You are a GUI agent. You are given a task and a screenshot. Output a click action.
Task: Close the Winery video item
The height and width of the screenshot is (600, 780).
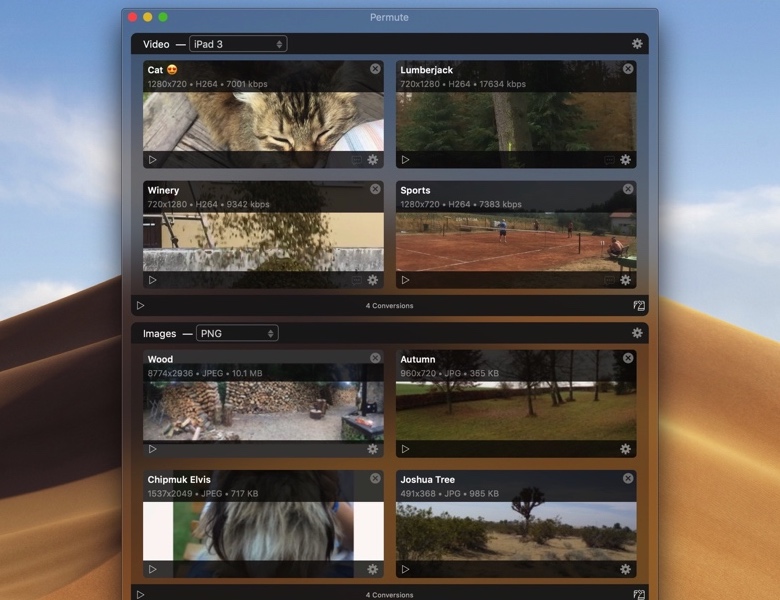pos(375,189)
